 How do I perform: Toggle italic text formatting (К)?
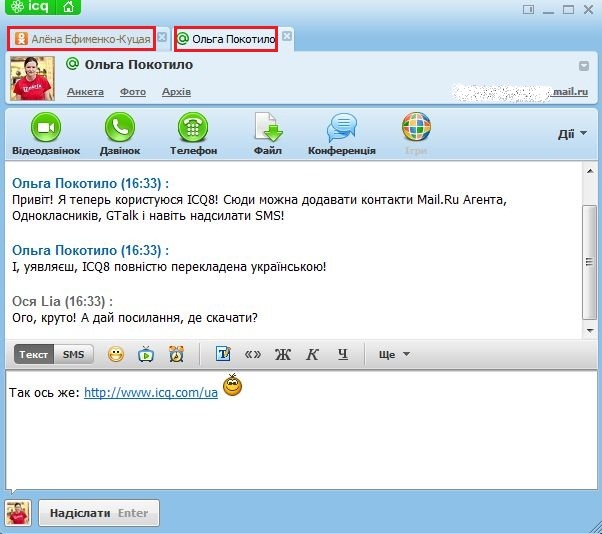point(312,354)
